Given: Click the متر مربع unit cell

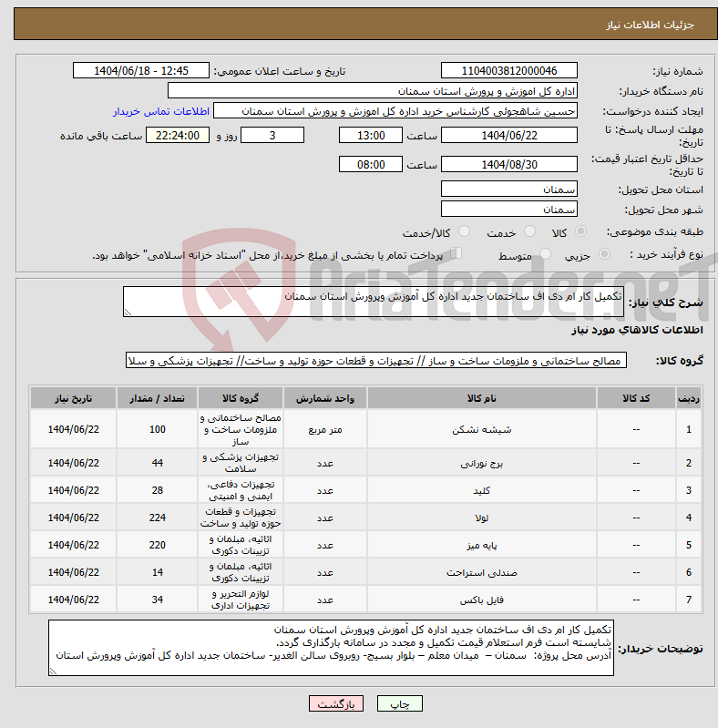Looking at the screenshot, I should click(x=325, y=429).
